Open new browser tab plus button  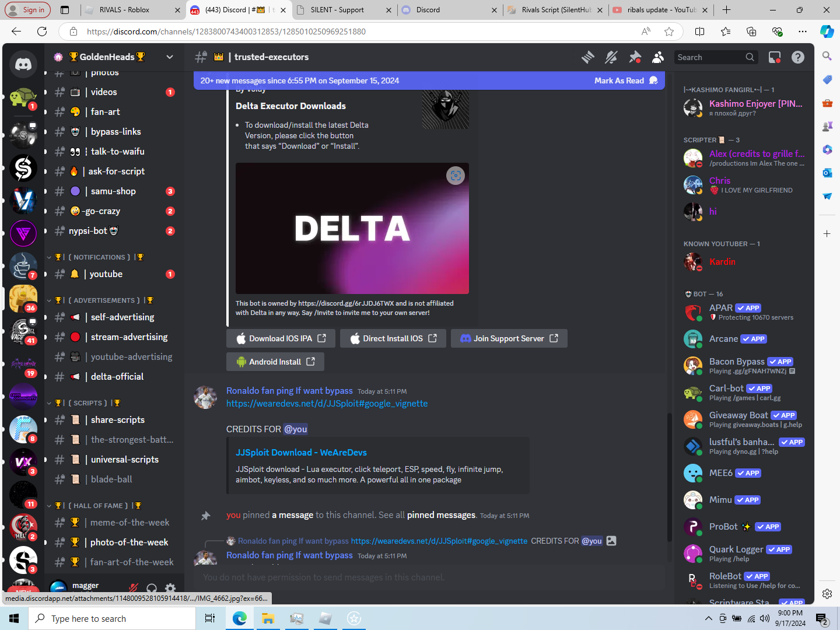(726, 10)
